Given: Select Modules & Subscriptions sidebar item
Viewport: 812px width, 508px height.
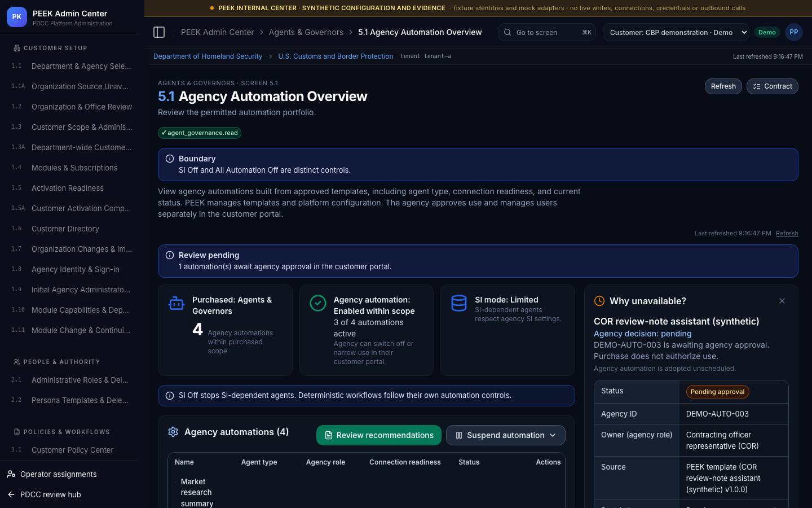Looking at the screenshot, I should coord(72,168).
